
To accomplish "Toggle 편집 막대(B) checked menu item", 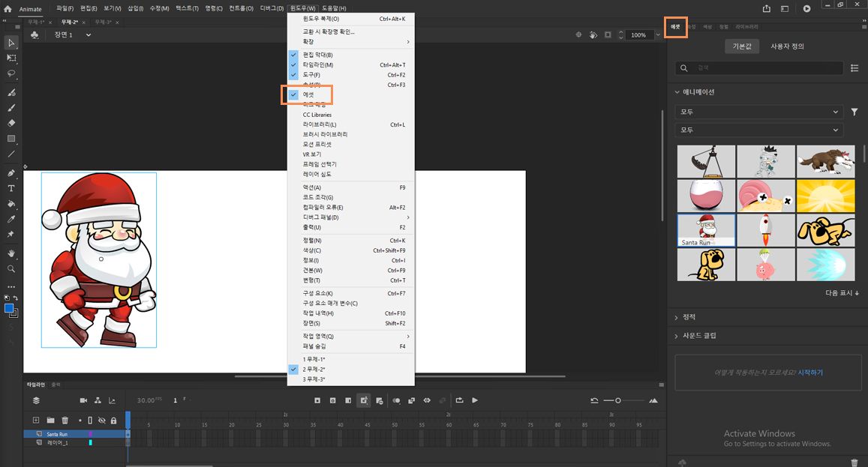I will (x=351, y=55).
